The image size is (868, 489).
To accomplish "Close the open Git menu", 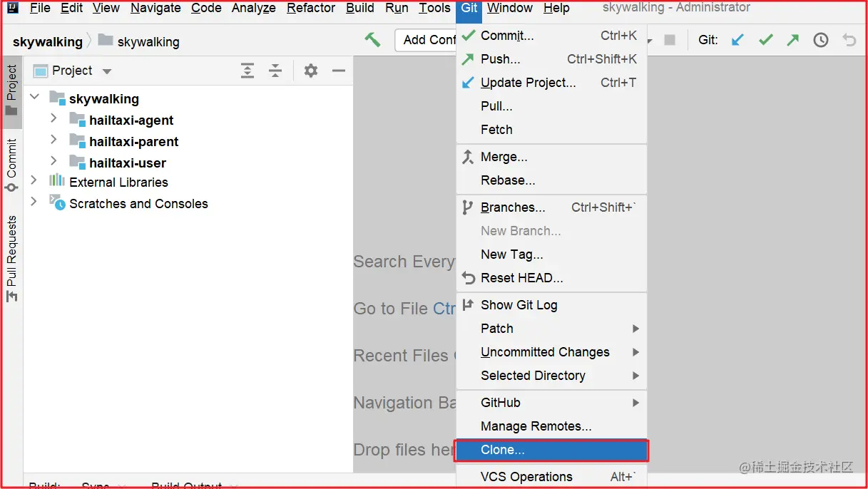I will coord(469,9).
